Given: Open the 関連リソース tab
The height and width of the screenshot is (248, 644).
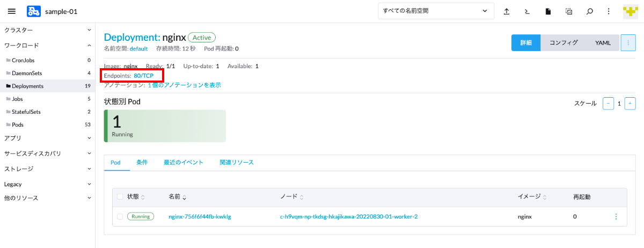Looking at the screenshot, I should tap(237, 162).
